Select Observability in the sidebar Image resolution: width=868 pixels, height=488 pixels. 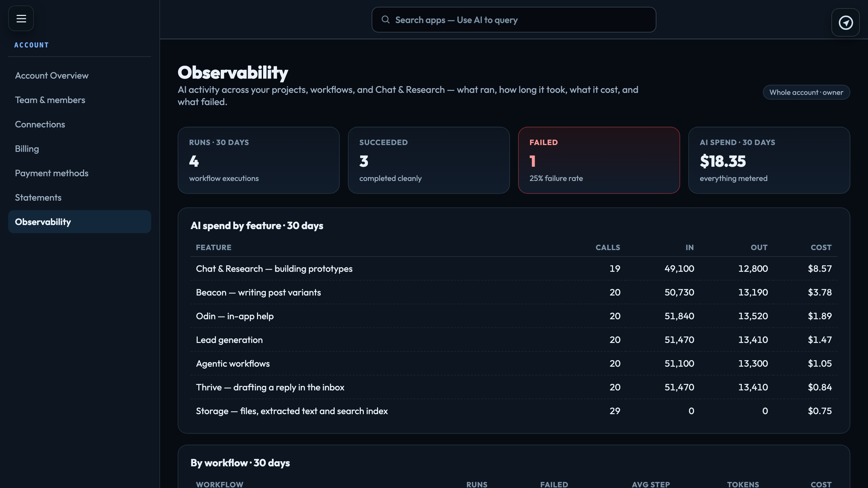(80, 222)
